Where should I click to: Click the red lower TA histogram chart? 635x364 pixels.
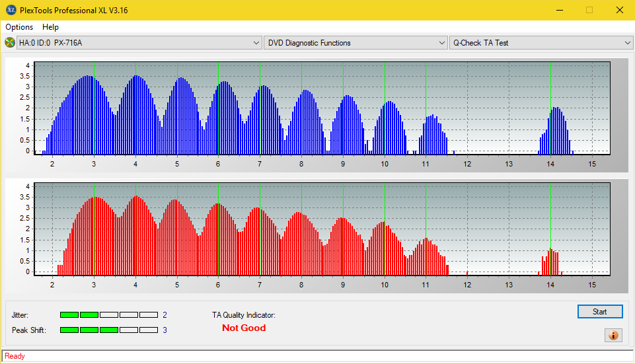click(322, 230)
